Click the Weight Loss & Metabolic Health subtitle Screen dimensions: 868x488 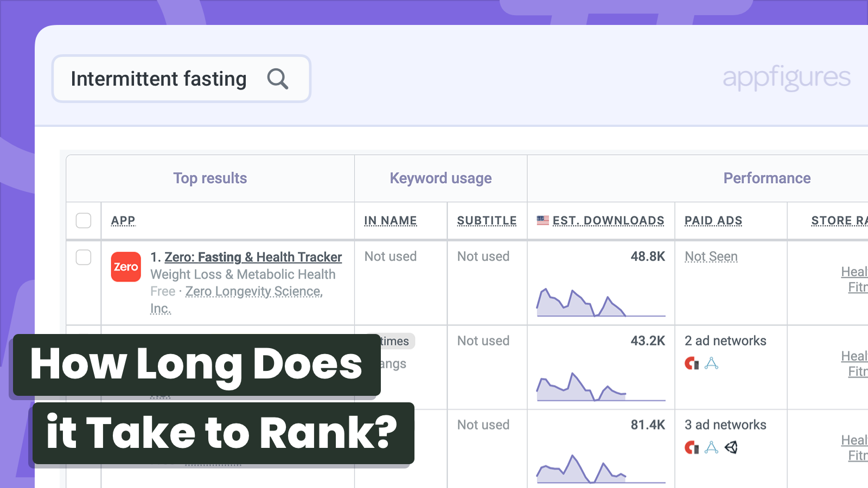tap(243, 274)
